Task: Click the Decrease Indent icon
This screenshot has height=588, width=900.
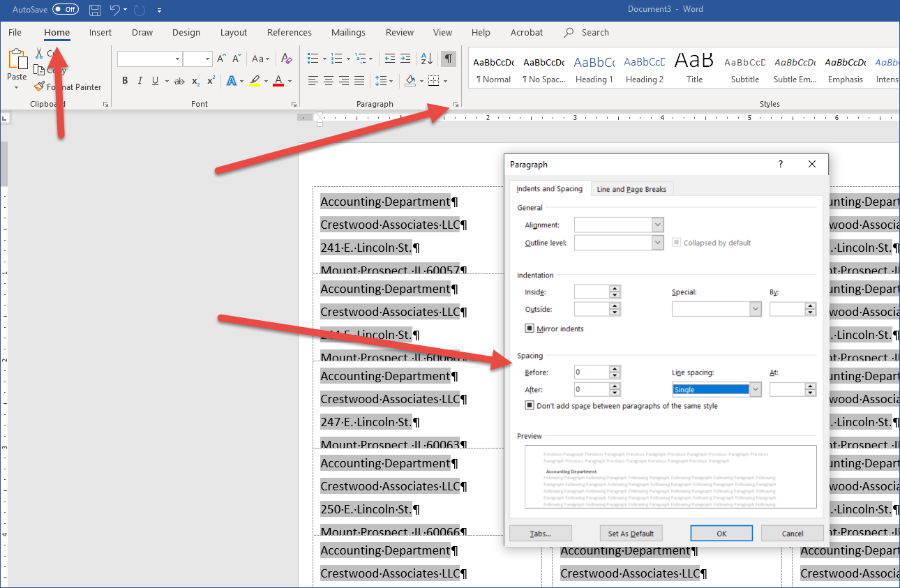Action: click(x=389, y=59)
